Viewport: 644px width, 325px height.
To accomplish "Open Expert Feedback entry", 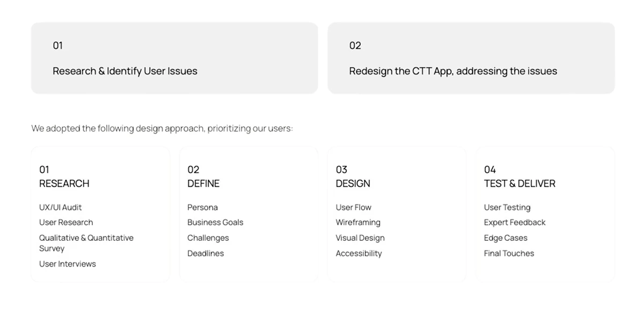I will point(515,223).
